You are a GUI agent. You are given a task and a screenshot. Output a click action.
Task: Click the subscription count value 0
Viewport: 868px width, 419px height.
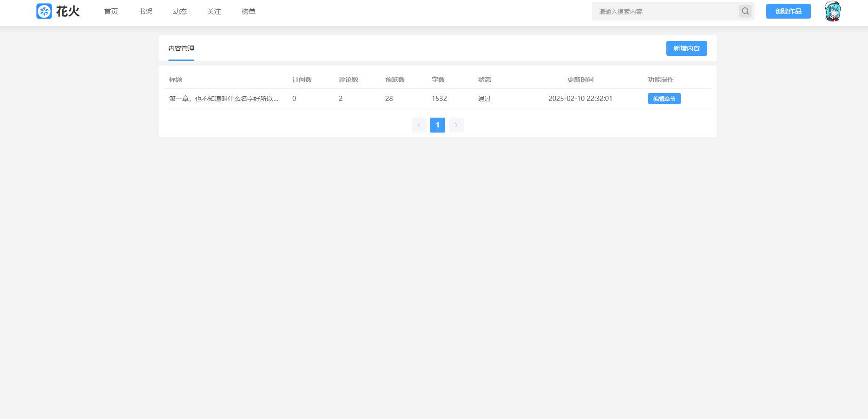(294, 99)
